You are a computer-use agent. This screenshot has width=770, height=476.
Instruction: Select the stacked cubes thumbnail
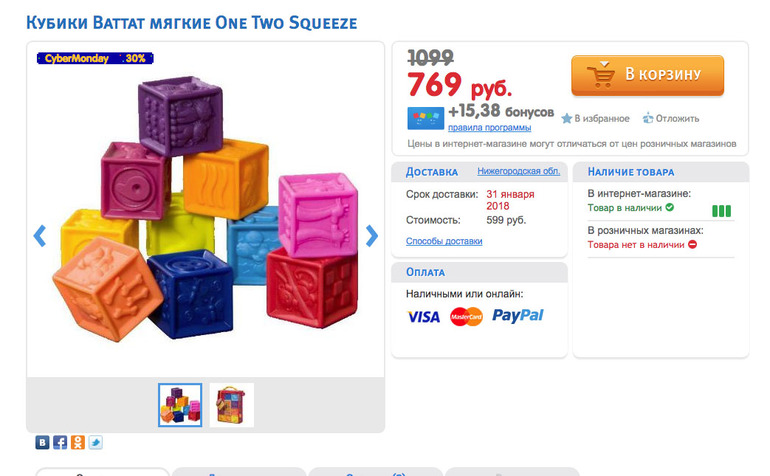[x=180, y=405]
